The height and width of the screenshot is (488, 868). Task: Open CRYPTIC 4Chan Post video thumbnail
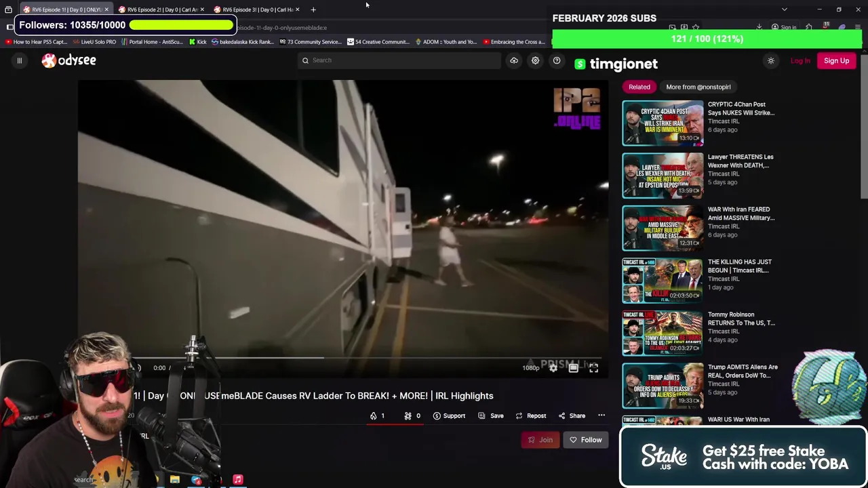tap(663, 123)
